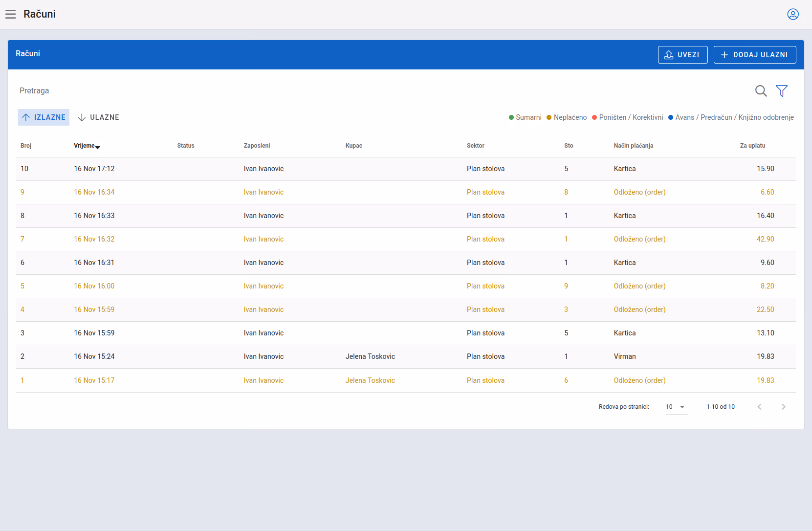Click the Zaposleni column header
Screen dimensions: 812x531
257,146
